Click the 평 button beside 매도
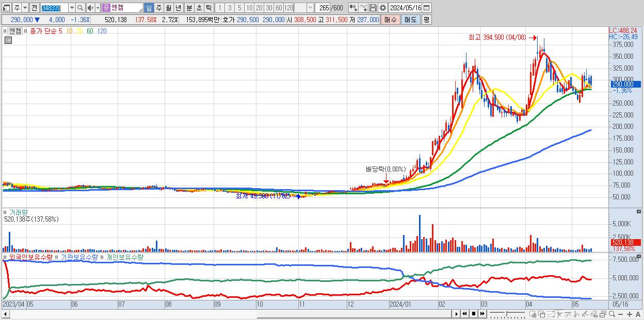 [426, 20]
